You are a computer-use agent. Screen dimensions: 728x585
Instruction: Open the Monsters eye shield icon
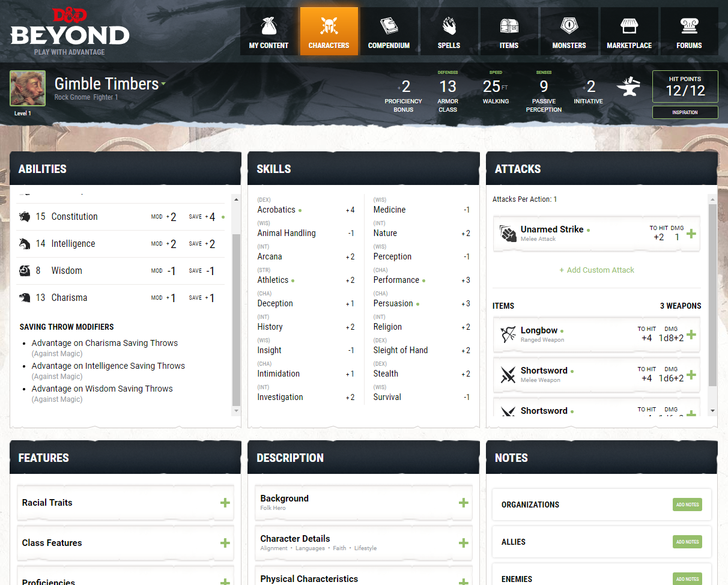point(569,26)
